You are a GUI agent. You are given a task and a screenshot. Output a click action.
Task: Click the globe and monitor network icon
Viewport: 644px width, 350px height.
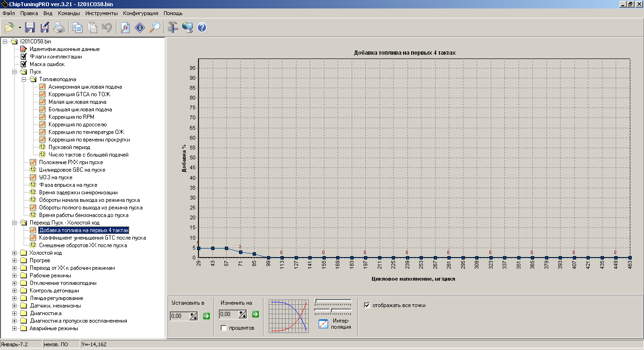point(187,27)
